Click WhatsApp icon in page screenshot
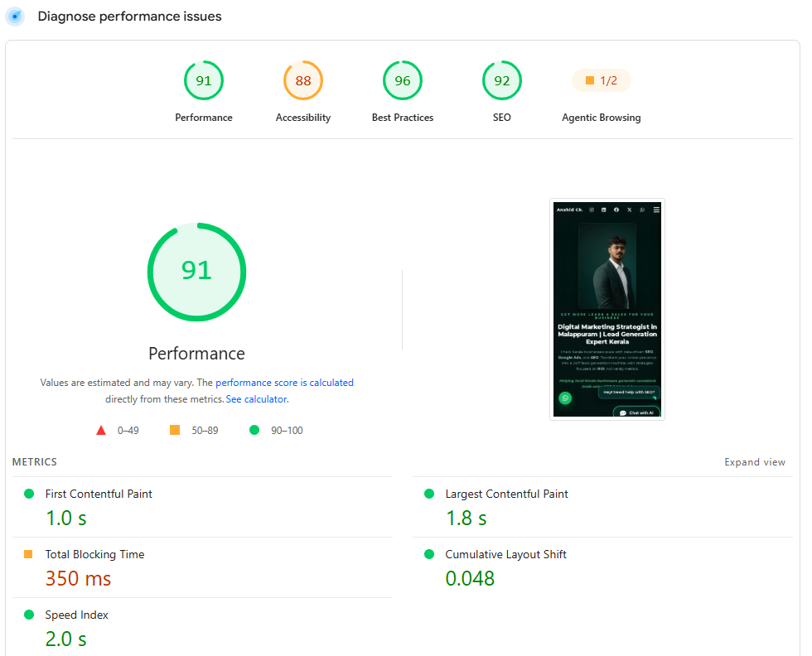 pyautogui.click(x=565, y=398)
